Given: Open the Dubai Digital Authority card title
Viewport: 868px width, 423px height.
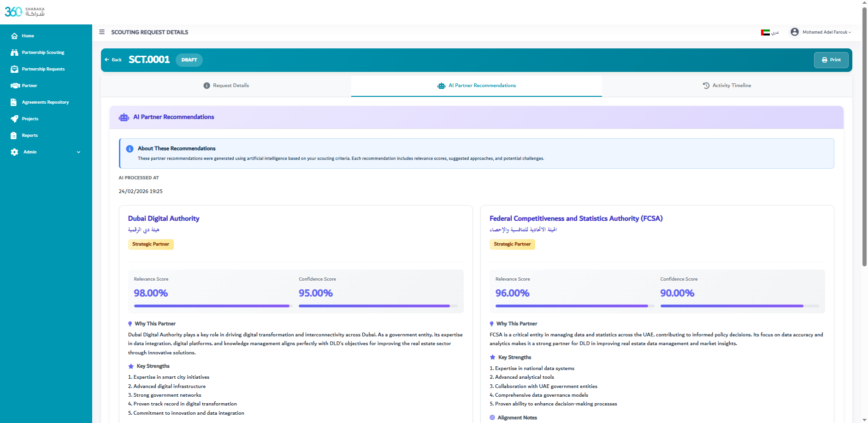Looking at the screenshot, I should coord(164,218).
